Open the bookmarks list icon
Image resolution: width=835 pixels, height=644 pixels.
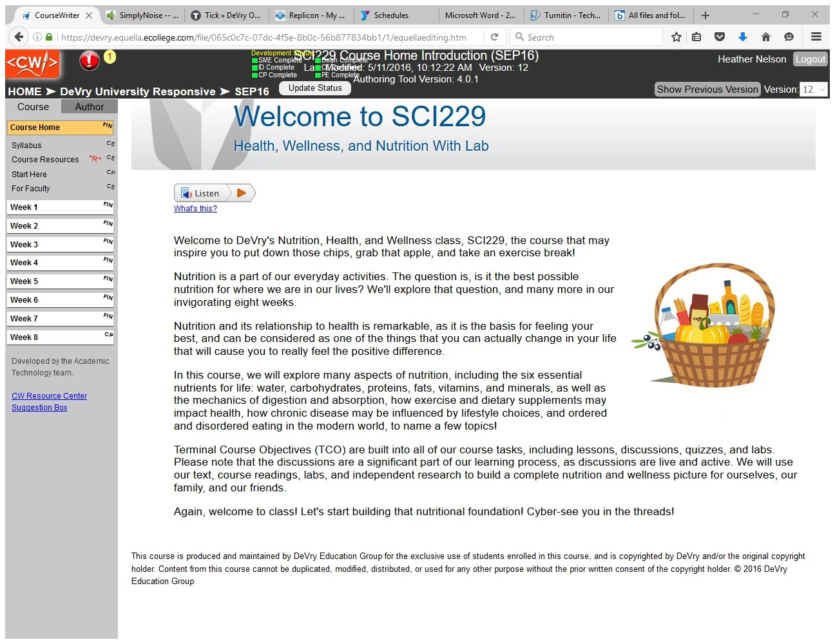(x=696, y=37)
